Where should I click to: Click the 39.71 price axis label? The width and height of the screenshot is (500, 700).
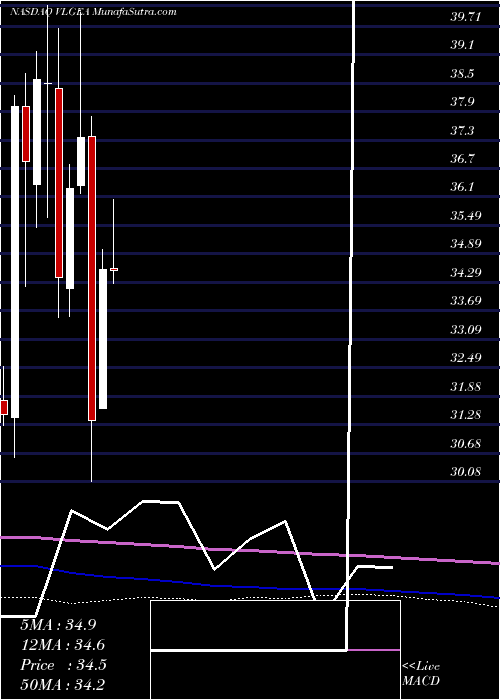(x=464, y=18)
